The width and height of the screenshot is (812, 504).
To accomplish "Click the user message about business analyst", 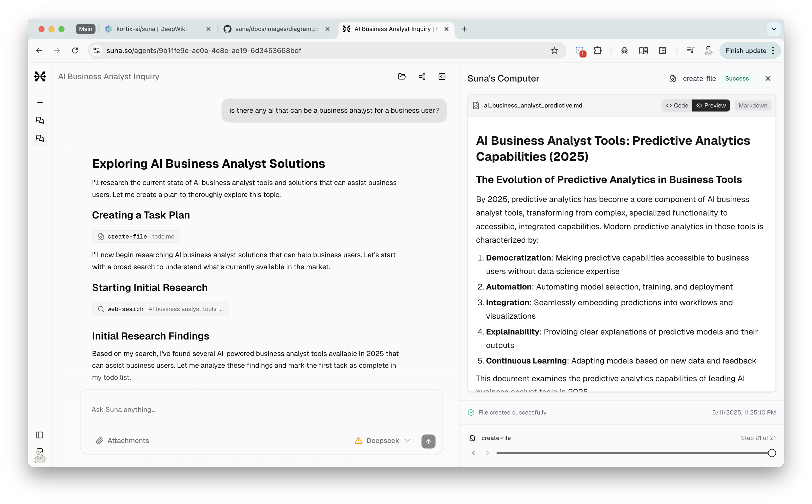I will [334, 110].
